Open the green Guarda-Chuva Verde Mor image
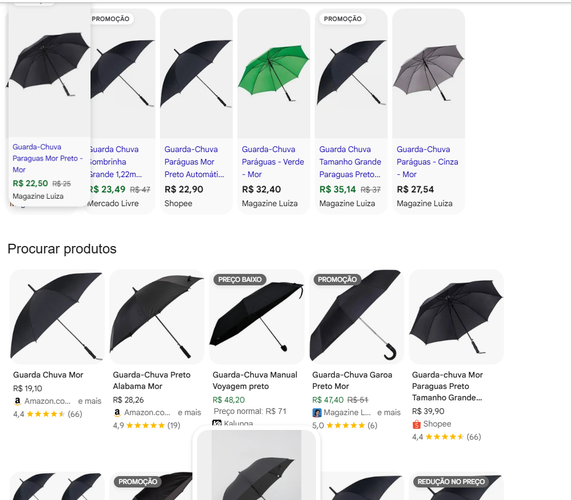The width and height of the screenshot is (571, 500). point(273,74)
